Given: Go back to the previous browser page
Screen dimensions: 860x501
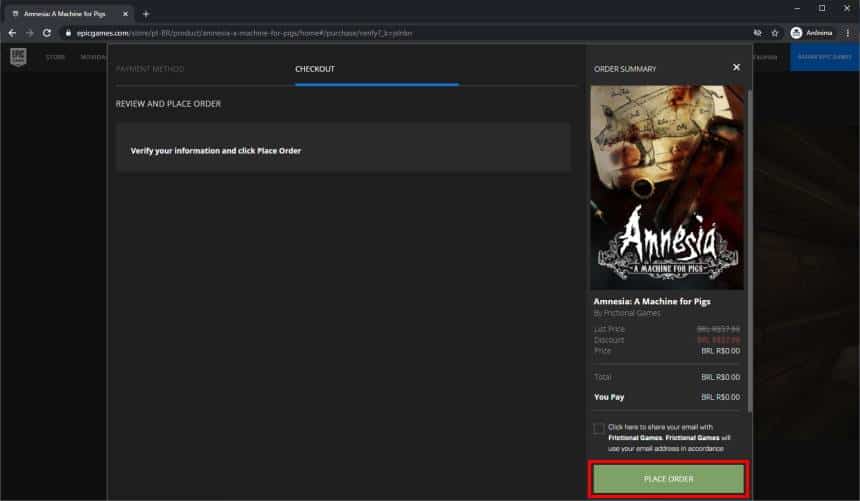Looking at the screenshot, I should pos(12,33).
